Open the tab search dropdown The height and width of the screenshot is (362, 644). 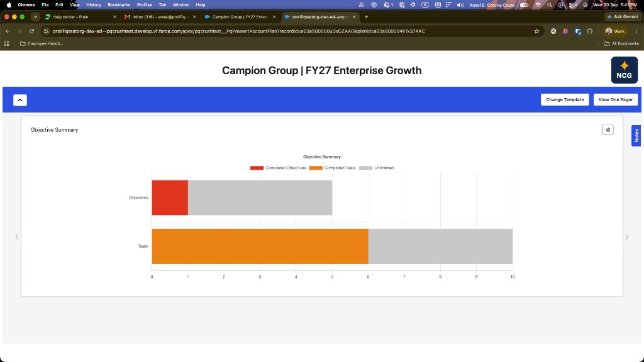click(x=35, y=17)
